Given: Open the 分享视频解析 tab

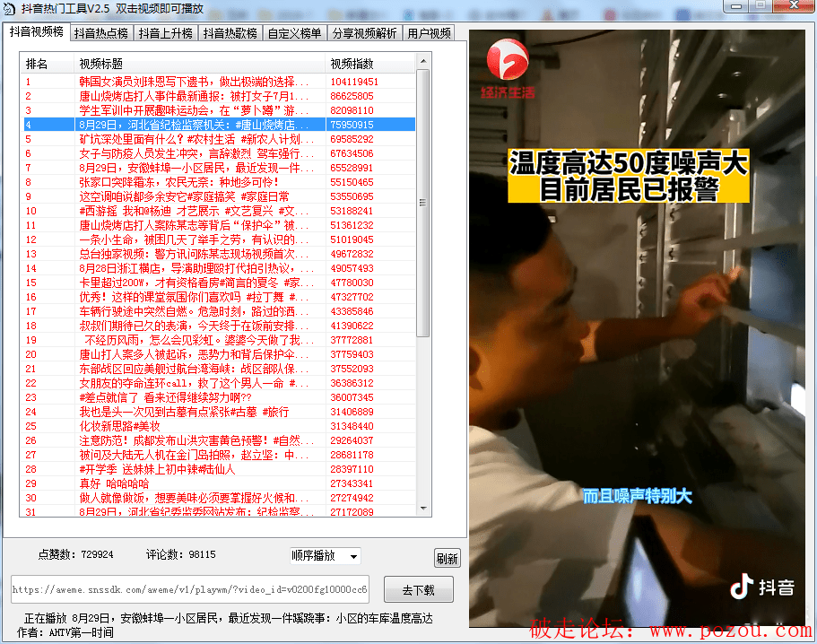Looking at the screenshot, I should [x=365, y=33].
